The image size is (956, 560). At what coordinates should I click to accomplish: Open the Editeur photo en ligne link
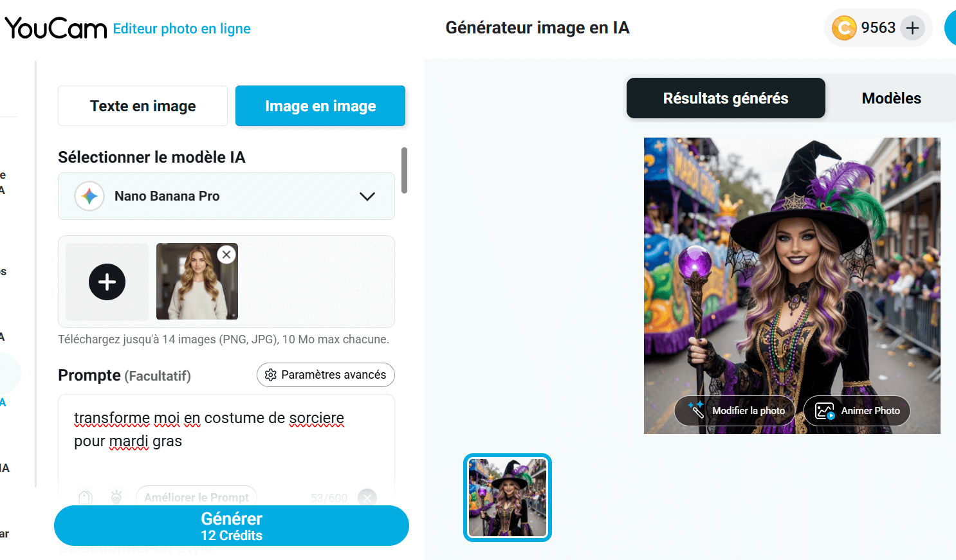pos(181,28)
